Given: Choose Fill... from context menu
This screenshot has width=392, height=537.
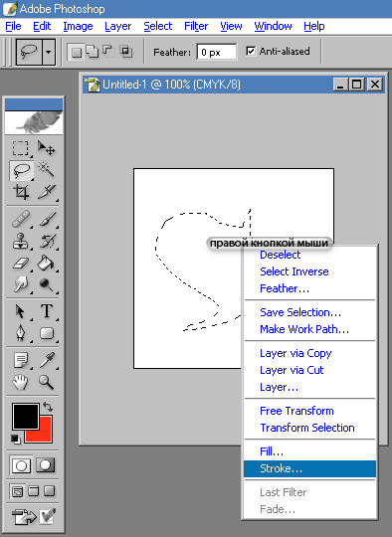Looking at the screenshot, I should coord(309,451).
